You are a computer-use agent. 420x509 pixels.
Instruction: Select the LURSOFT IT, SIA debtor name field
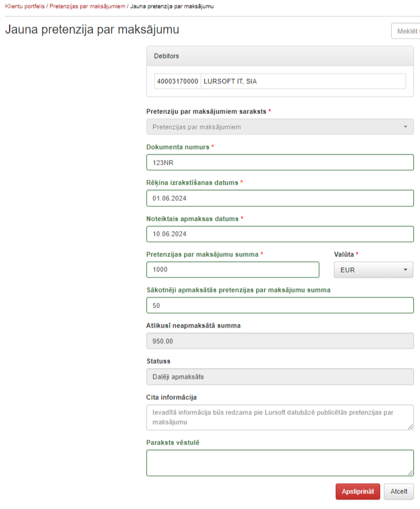click(x=303, y=81)
